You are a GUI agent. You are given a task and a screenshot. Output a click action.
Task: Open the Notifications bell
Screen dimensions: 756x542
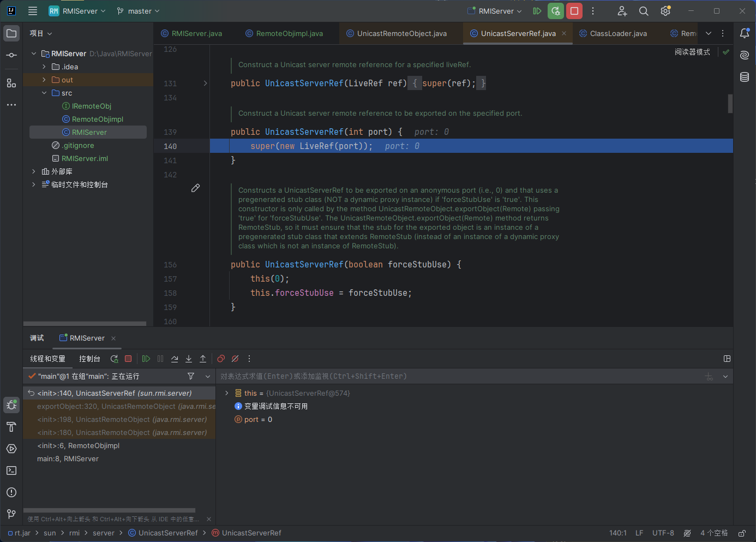(x=745, y=33)
